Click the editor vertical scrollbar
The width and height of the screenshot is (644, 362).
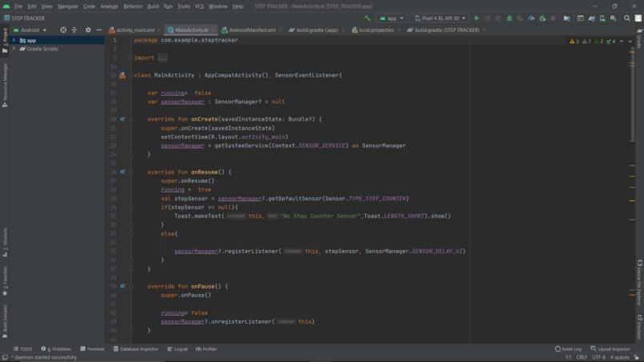[x=632, y=94]
